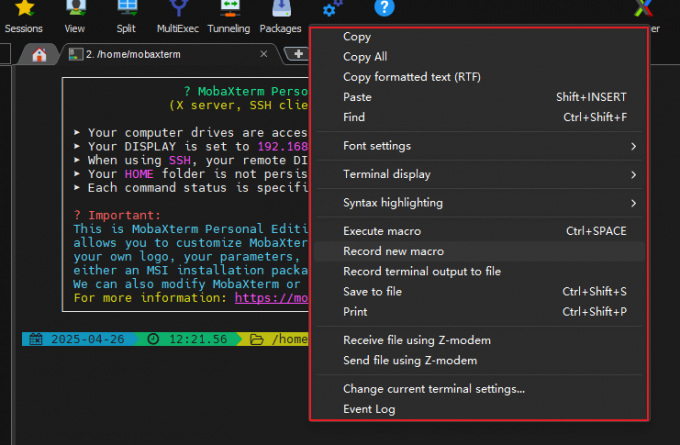680x445 pixels.
Task: Choose Copy All from the context menu
Action: coord(479,57)
